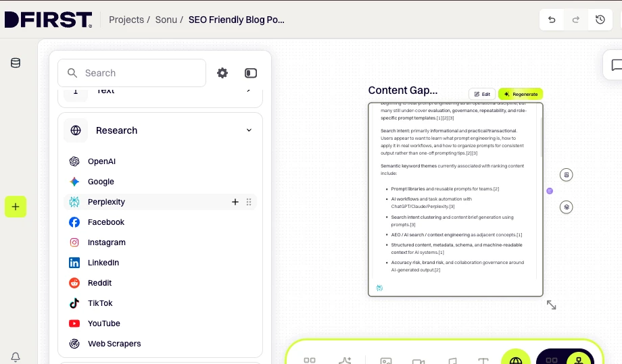Screen dimensions: 622x364
Task: Click the Content Gap... node title
Action: coord(403,90)
